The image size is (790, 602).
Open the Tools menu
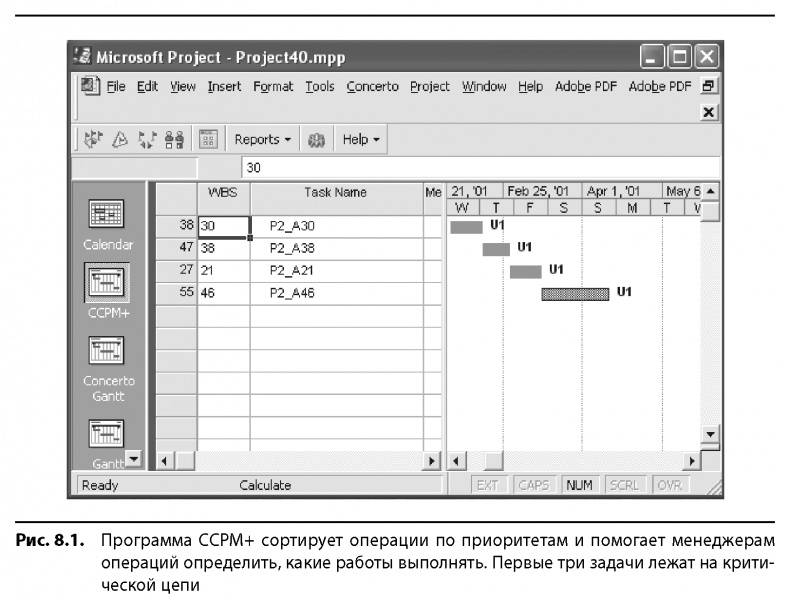320,87
